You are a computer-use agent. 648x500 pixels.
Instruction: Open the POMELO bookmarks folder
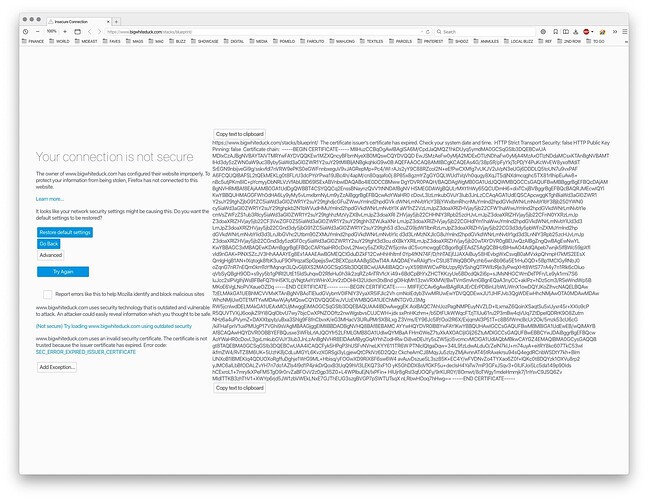(284, 41)
